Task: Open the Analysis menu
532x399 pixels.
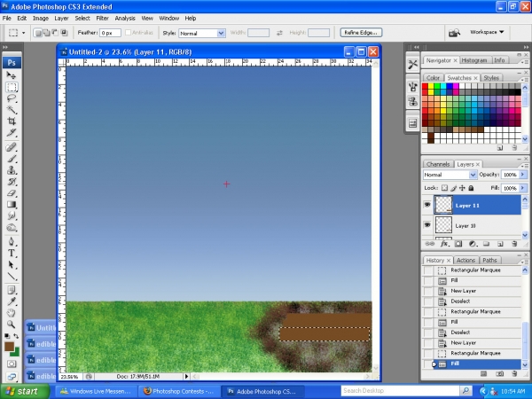Action: [125, 19]
